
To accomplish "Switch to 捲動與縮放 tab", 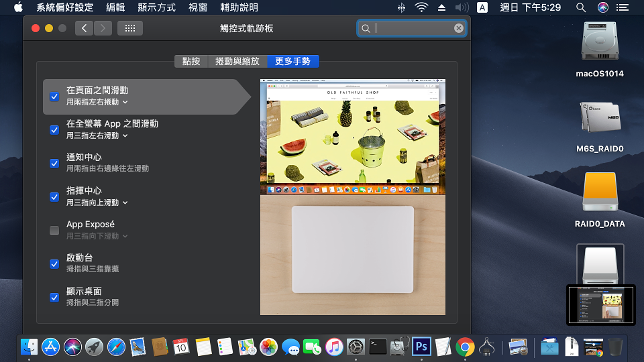I will pyautogui.click(x=237, y=61).
